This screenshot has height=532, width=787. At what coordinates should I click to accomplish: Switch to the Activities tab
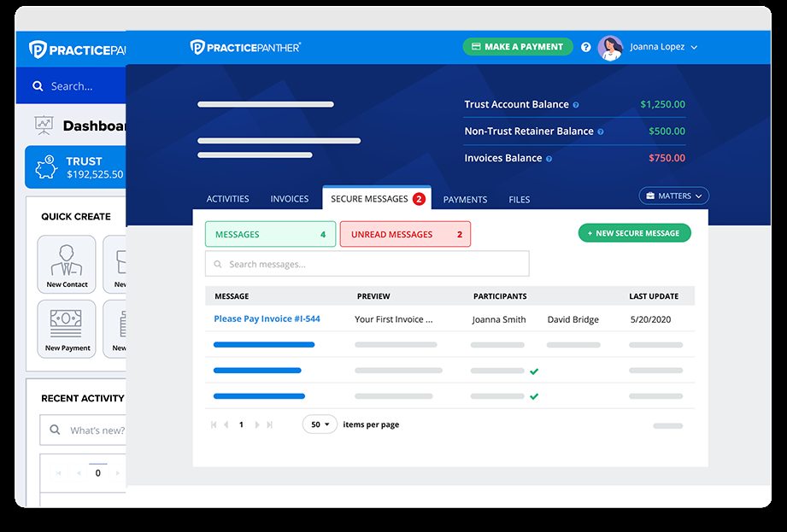click(x=227, y=199)
